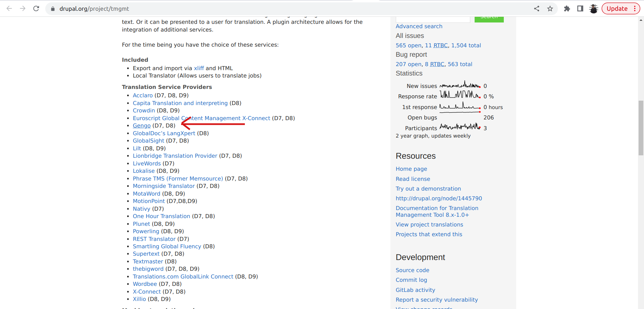Open the Plunet link

click(x=142, y=224)
